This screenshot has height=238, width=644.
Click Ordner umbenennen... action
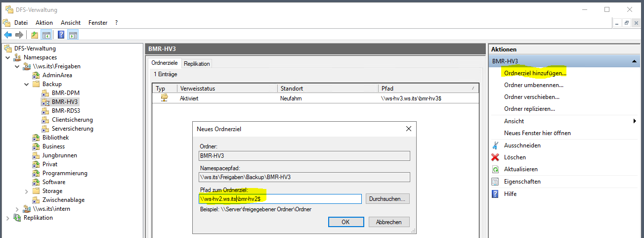coord(534,85)
